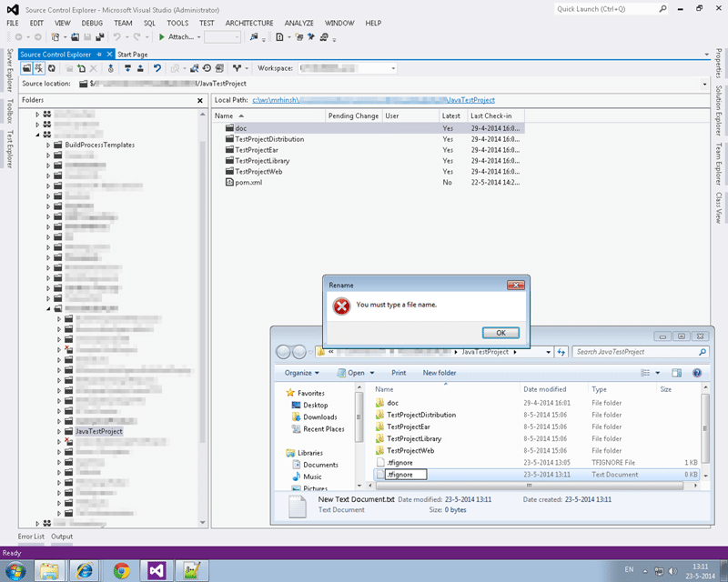Expand the BuildProcessTemplates folder
728x582 pixels.
point(48,145)
